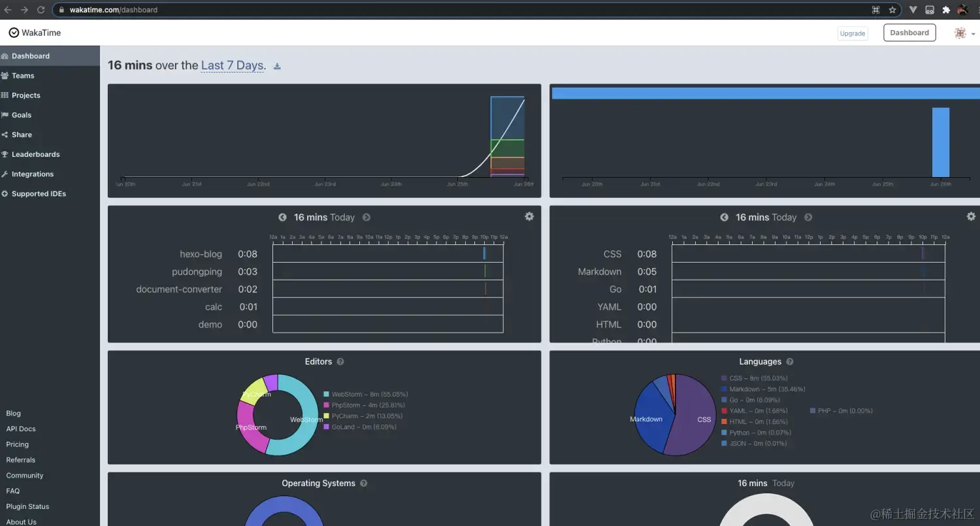
Task: Click the bookmark star in the address bar
Action: pyautogui.click(x=892, y=10)
